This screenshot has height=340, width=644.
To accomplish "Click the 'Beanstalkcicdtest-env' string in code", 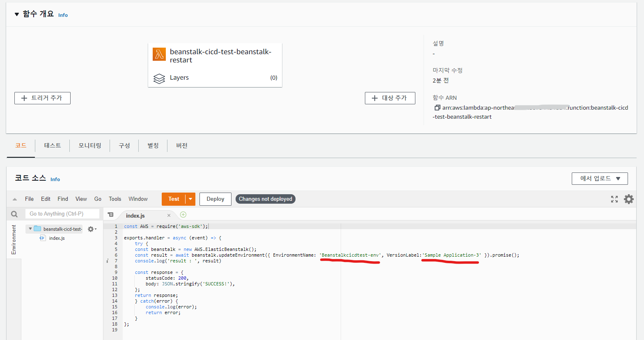I will click(350, 255).
